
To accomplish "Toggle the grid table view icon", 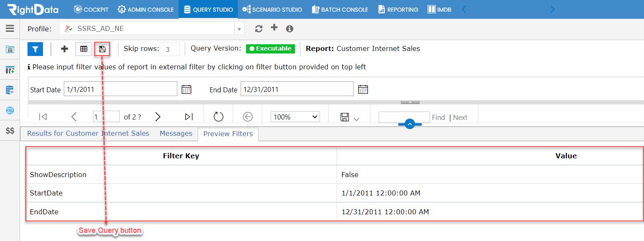I will 83,49.
